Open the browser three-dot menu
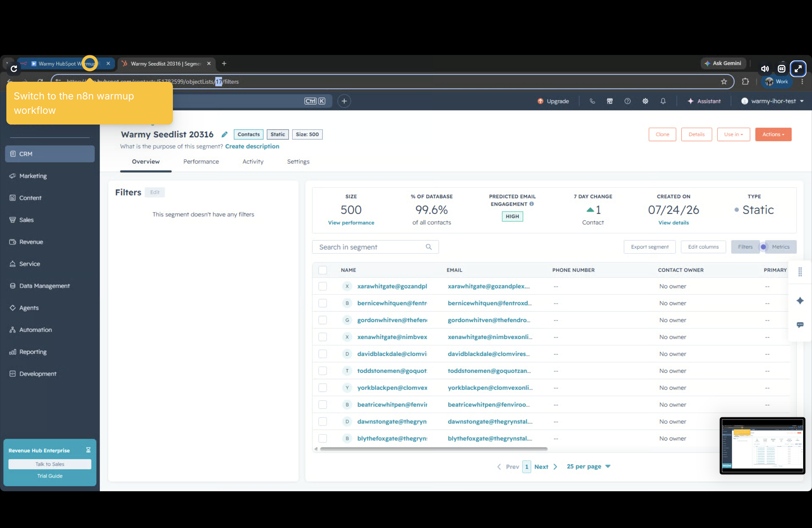The height and width of the screenshot is (528, 812). tap(802, 81)
